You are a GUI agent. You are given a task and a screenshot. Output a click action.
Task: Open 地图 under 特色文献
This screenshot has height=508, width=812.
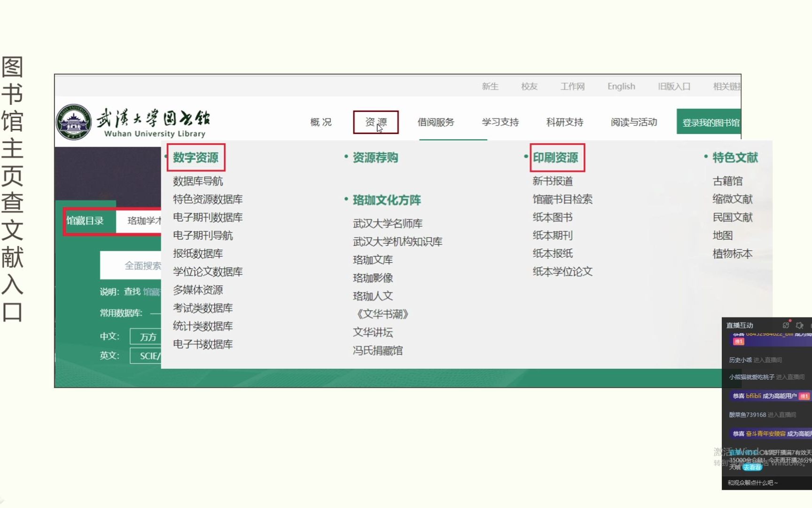coord(723,235)
